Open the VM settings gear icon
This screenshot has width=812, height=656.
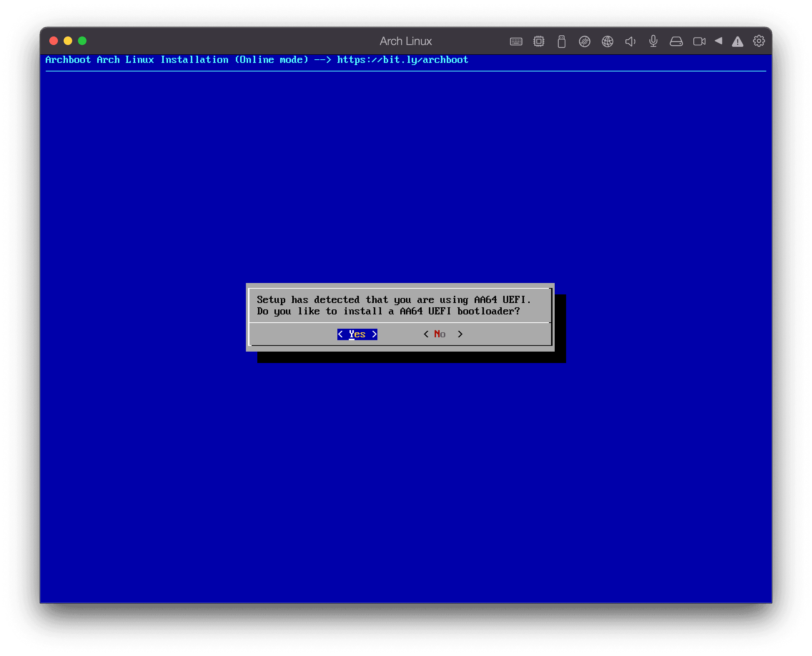coord(759,41)
